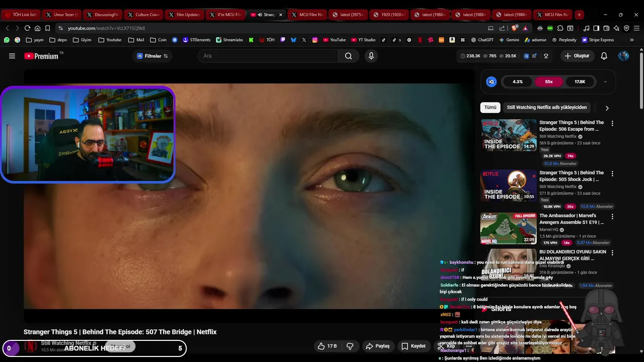The height and width of the screenshot is (362, 644).
Task: Open the yayın bookmarks folder
Action: (35, 40)
